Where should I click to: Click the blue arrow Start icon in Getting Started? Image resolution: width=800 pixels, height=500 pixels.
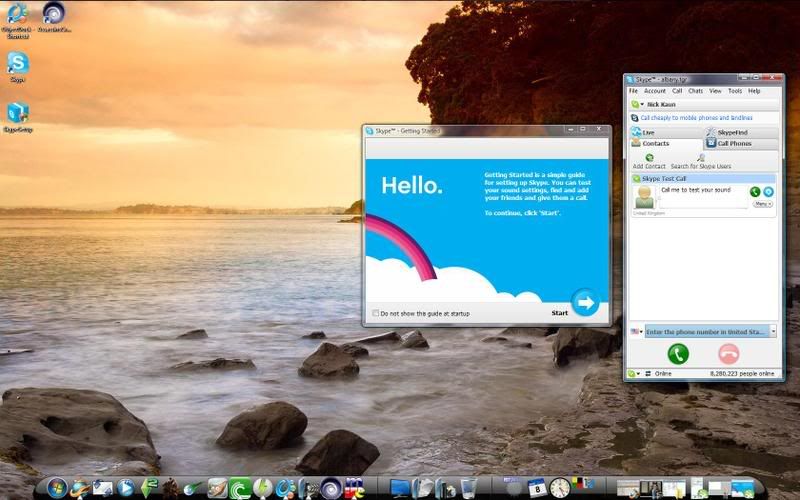point(585,303)
